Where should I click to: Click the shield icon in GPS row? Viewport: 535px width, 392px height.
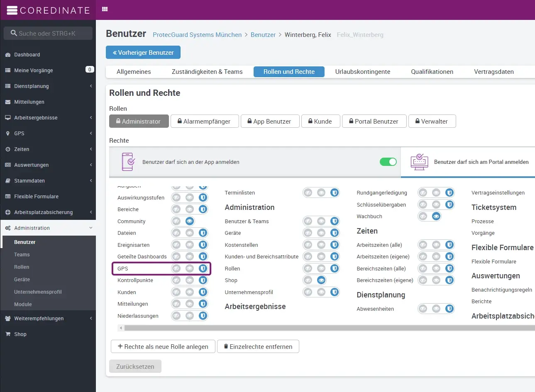click(x=203, y=268)
